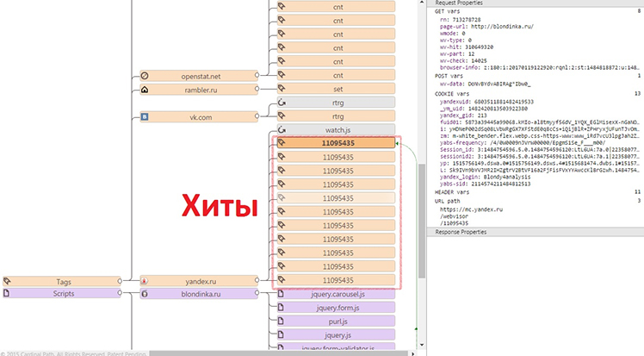Open the Request Properties panel header
Image resolution: width=644 pixels, height=356 pixels.
(536, 3)
